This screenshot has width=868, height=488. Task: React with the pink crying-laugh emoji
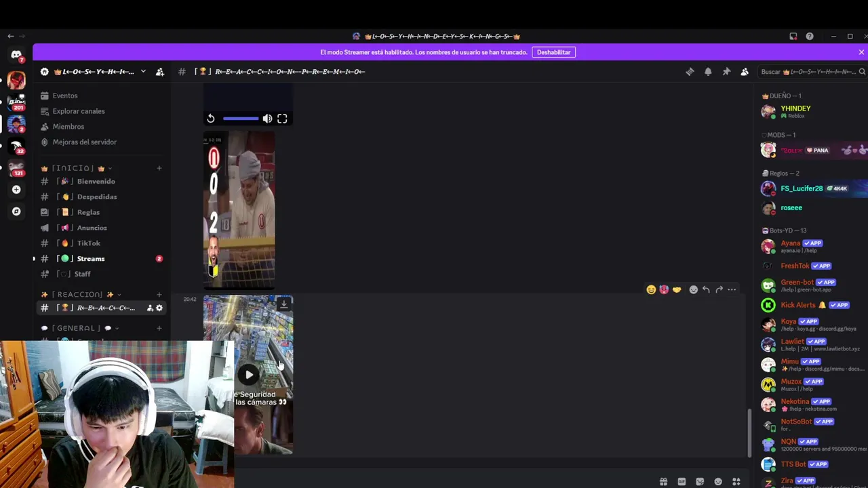pos(664,289)
